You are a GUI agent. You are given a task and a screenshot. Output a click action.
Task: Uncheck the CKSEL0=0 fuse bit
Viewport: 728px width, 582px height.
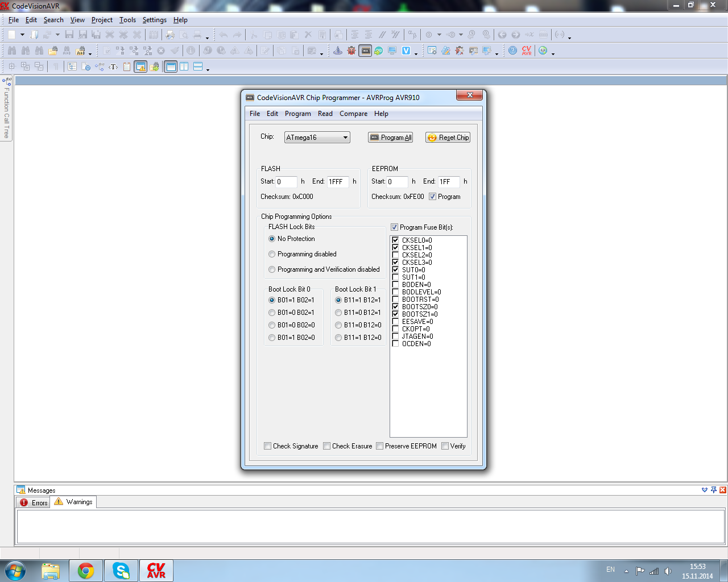(x=395, y=240)
